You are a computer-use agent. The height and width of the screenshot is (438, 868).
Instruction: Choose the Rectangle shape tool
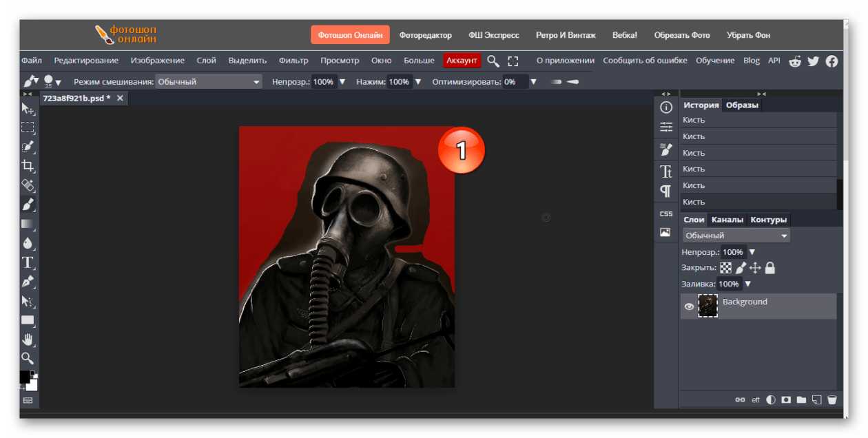(x=28, y=320)
